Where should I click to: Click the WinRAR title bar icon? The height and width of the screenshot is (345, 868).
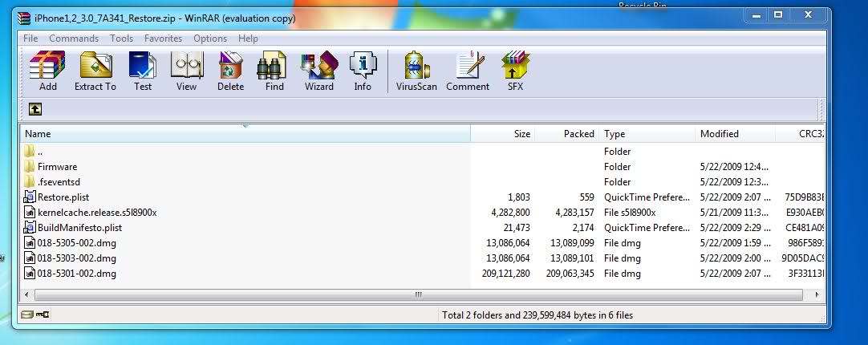click(x=24, y=18)
